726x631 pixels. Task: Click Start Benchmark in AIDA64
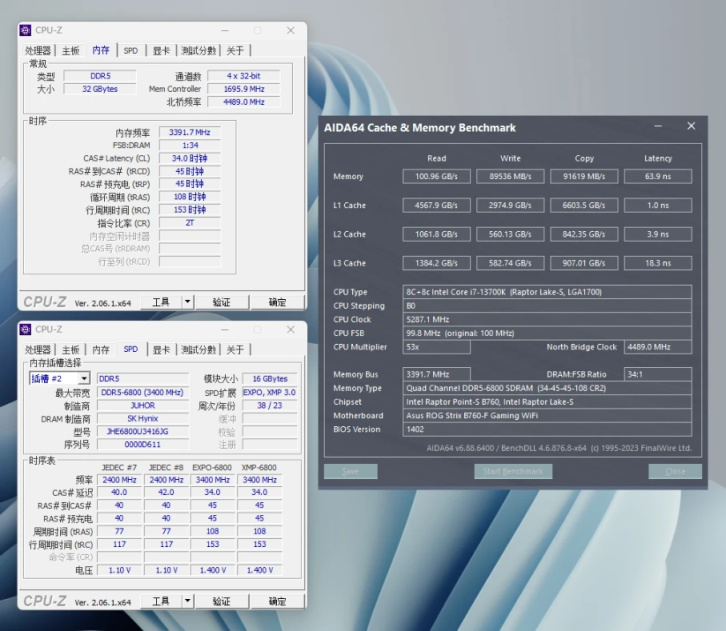pos(512,471)
